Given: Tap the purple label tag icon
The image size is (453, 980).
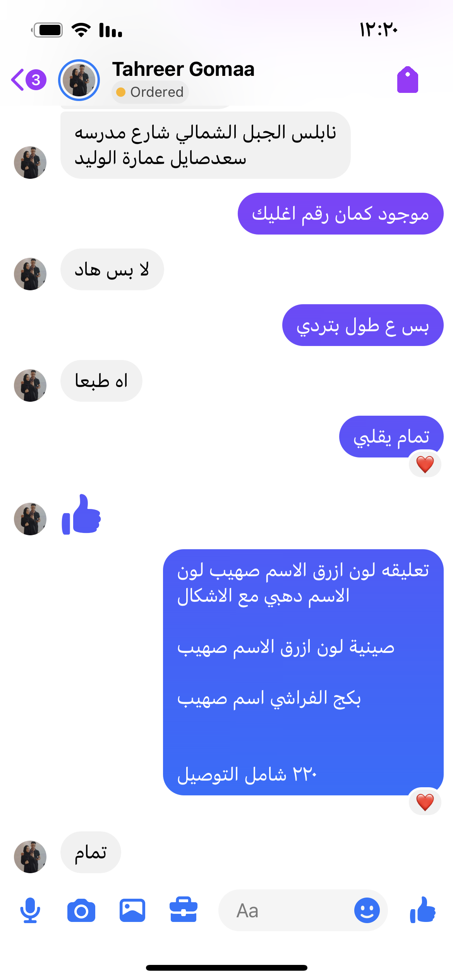Looking at the screenshot, I should 408,80.
